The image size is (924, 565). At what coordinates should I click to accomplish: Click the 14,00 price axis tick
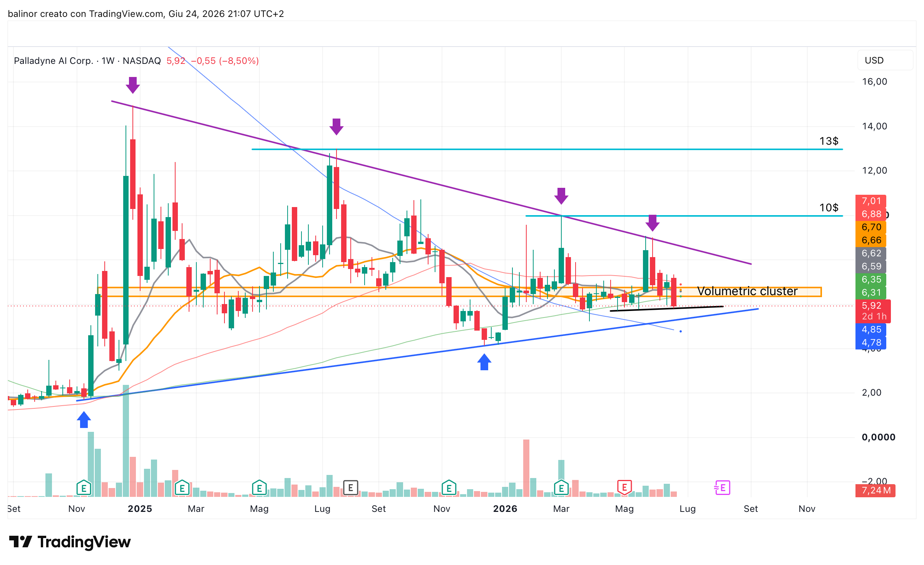click(874, 126)
